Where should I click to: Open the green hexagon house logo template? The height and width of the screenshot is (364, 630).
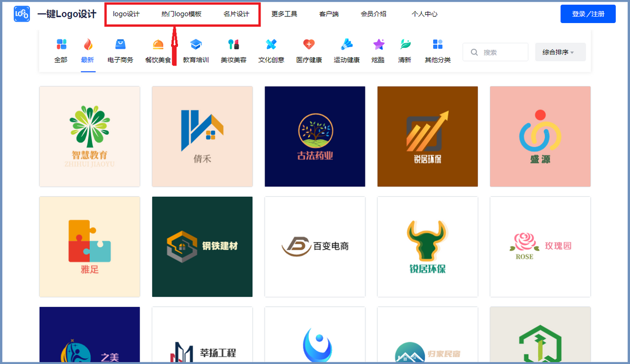[x=540, y=335]
